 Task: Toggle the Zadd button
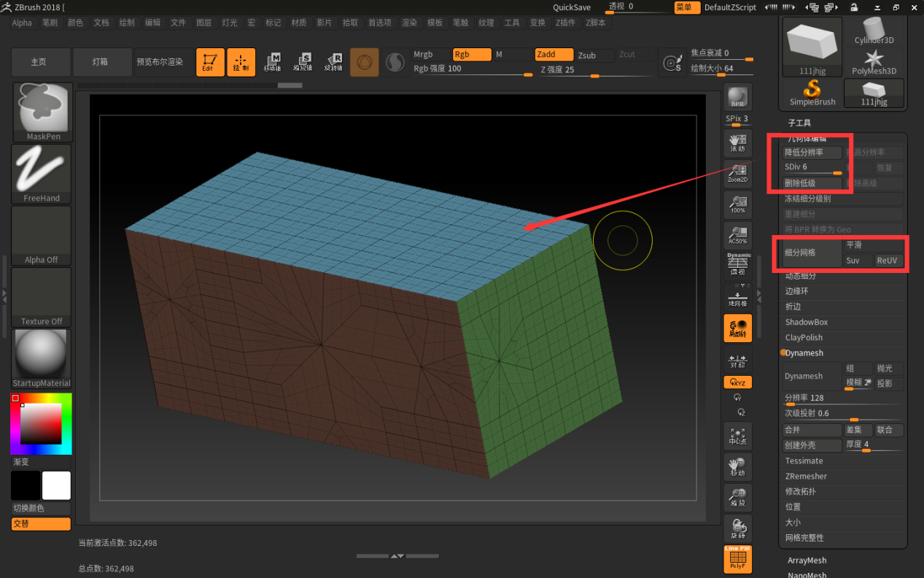[555, 55]
